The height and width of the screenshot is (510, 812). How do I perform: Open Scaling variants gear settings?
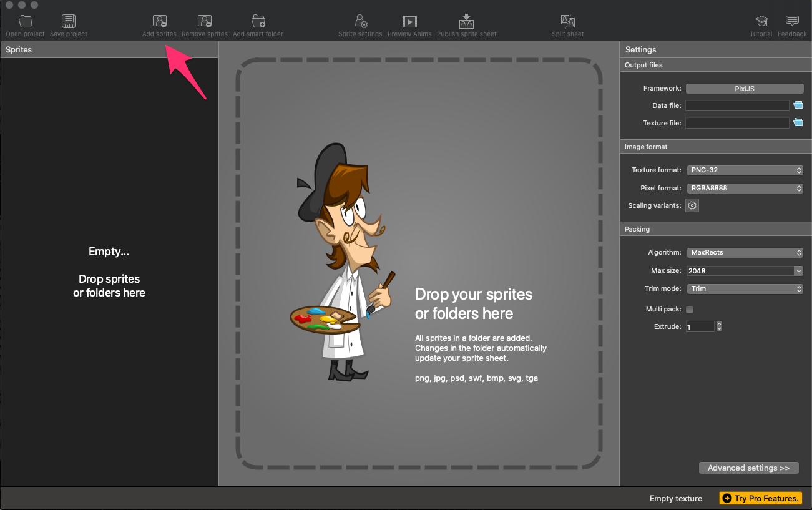[692, 205]
